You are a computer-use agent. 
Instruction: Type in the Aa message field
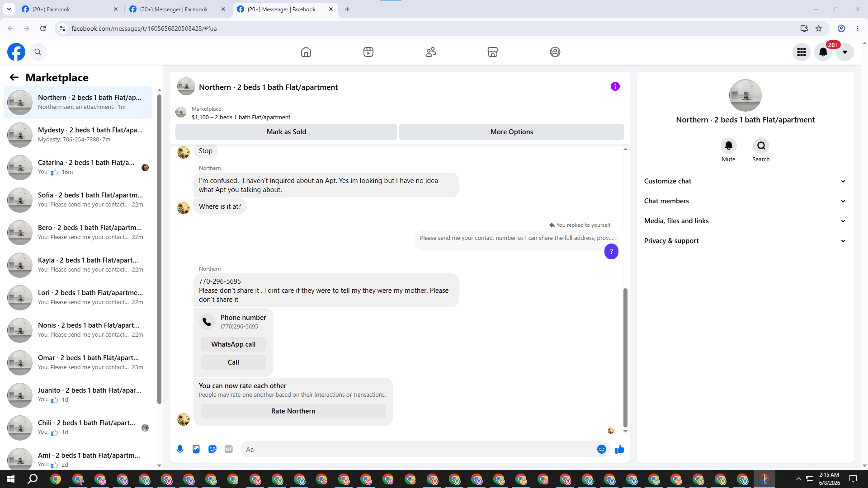coord(418,449)
